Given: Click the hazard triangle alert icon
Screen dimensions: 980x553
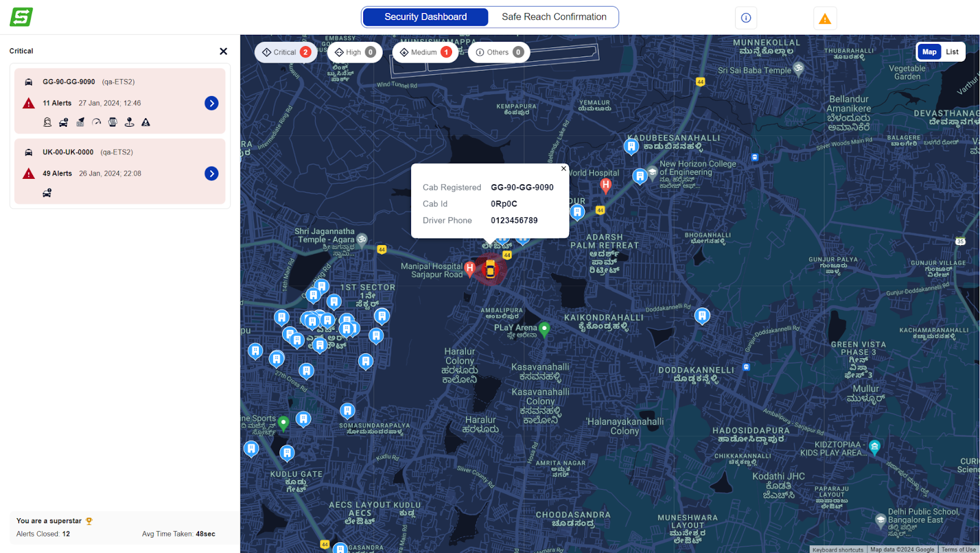Looking at the screenshot, I should (x=146, y=122).
